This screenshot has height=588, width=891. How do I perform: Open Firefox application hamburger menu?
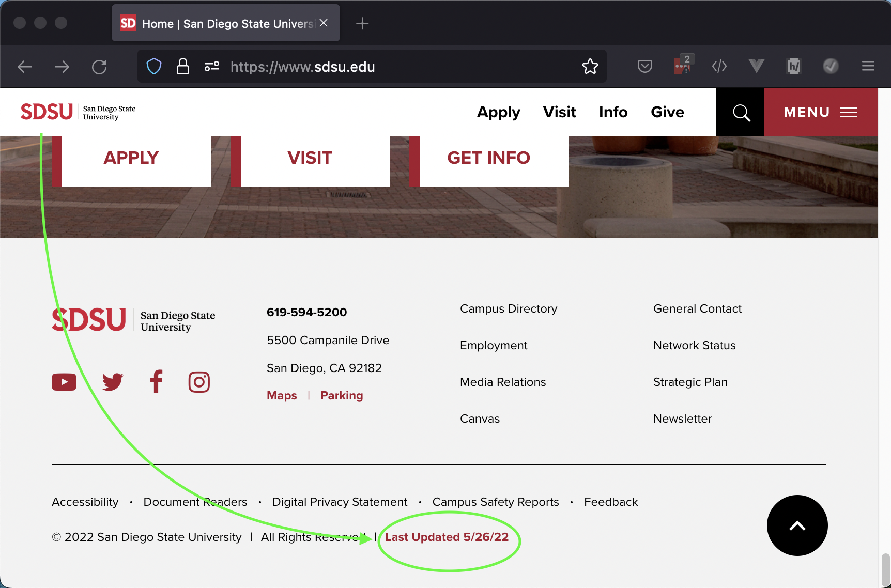pyautogui.click(x=868, y=66)
